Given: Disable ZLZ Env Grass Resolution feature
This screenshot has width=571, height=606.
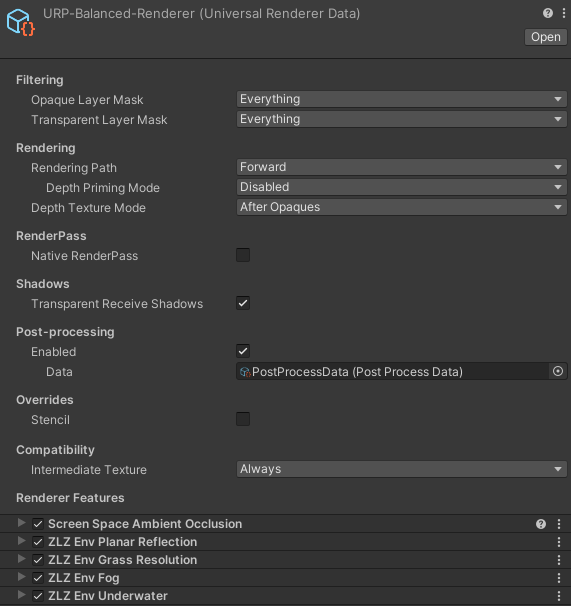Looking at the screenshot, I should pos(38,560).
